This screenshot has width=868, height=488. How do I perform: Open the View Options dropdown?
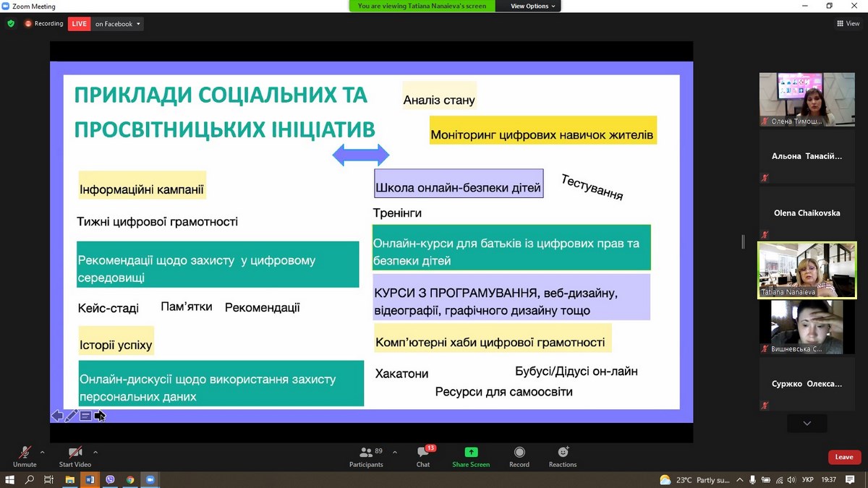click(533, 6)
